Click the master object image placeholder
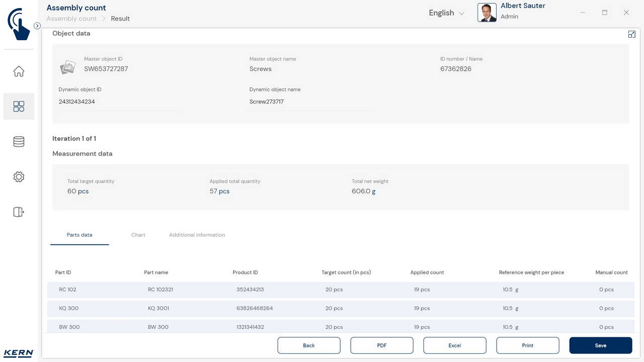The image size is (644, 362). (x=68, y=67)
